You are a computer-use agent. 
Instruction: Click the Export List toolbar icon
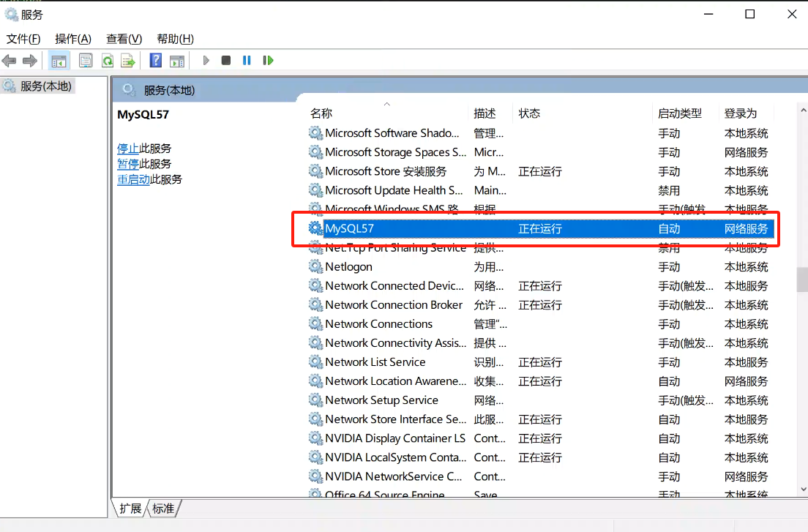(x=128, y=61)
